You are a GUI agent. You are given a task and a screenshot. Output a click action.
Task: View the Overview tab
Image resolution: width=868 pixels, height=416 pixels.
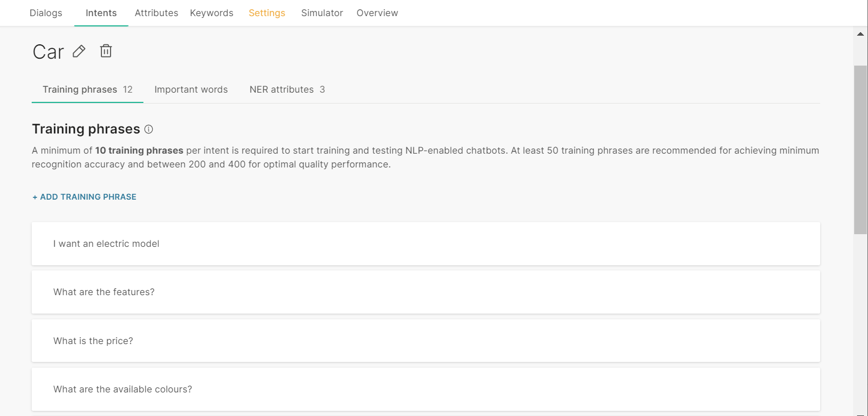click(377, 13)
